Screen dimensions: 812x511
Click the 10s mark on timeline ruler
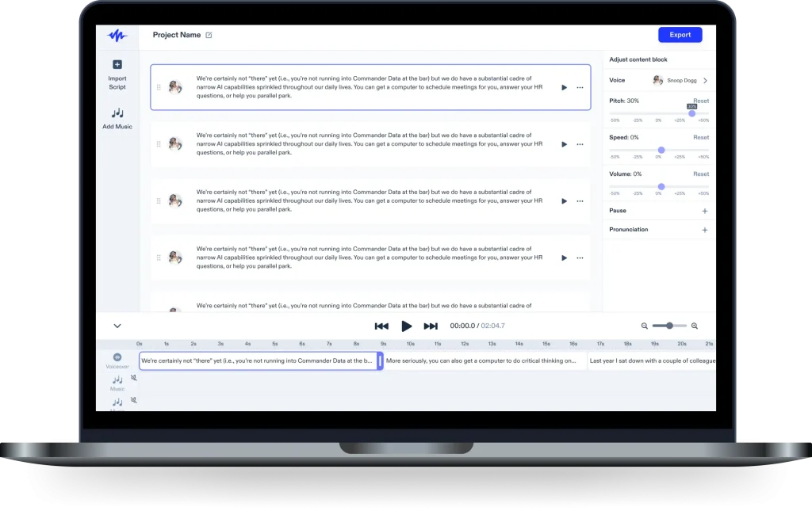tap(410, 344)
